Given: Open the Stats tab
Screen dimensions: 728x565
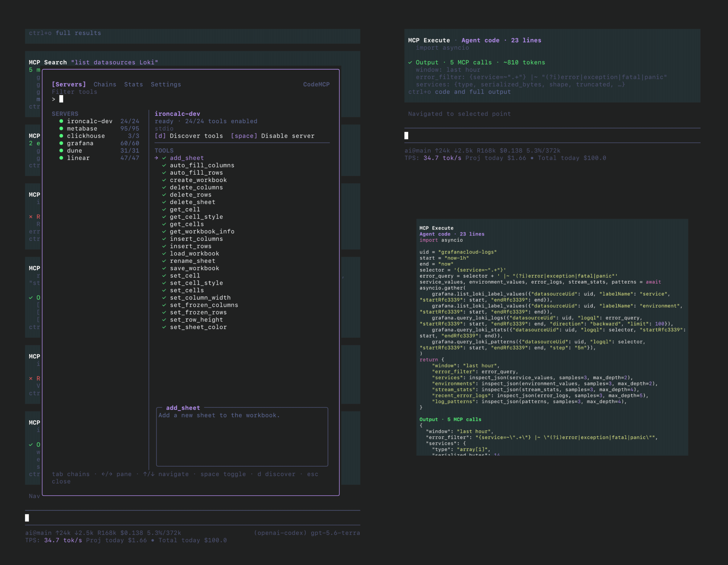Looking at the screenshot, I should click(x=134, y=84).
